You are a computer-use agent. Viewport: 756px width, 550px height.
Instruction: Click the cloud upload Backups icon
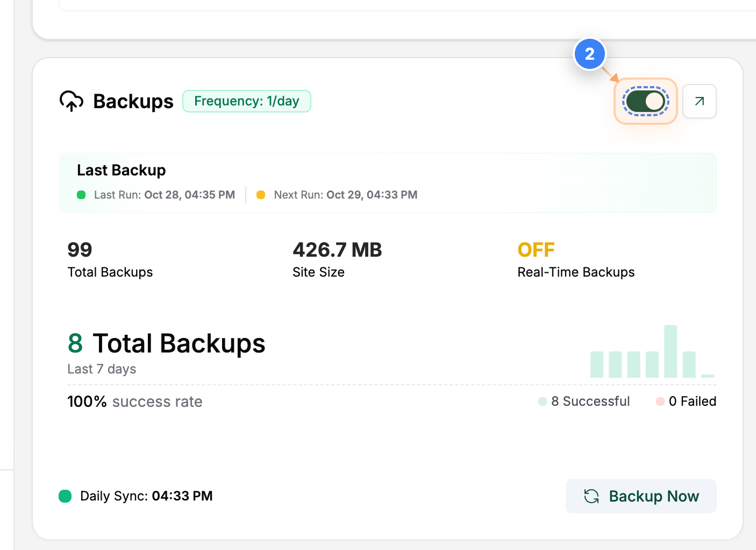tap(71, 101)
